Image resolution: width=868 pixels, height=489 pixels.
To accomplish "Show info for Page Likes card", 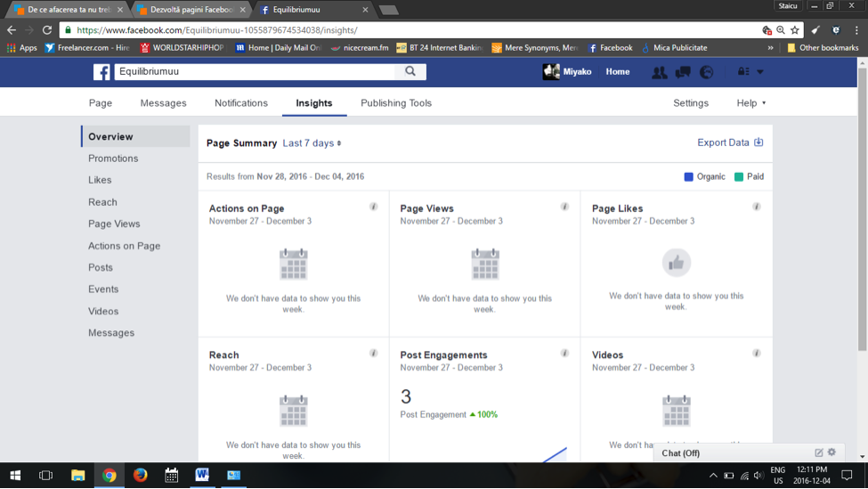I will tap(756, 207).
